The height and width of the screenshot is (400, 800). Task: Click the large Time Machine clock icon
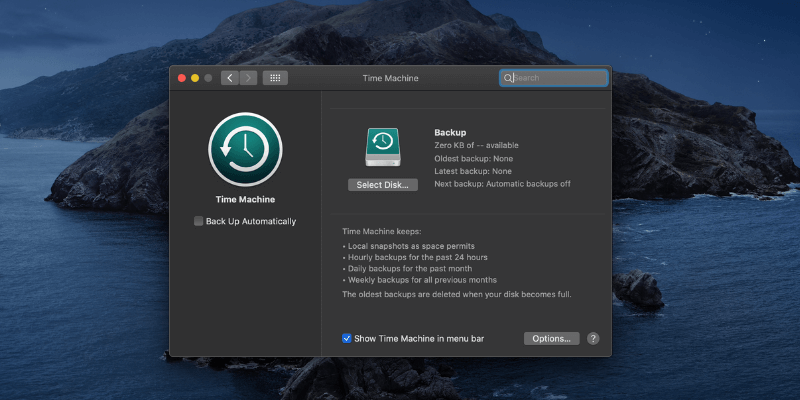click(245, 149)
